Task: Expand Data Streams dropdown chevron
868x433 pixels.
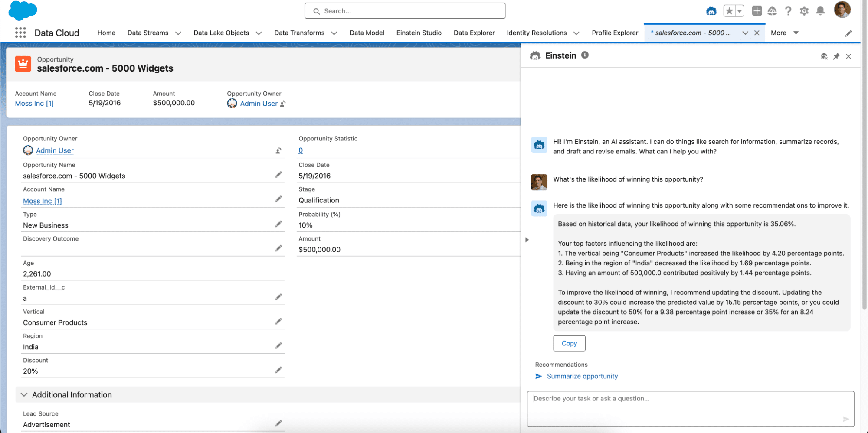Action: (178, 33)
